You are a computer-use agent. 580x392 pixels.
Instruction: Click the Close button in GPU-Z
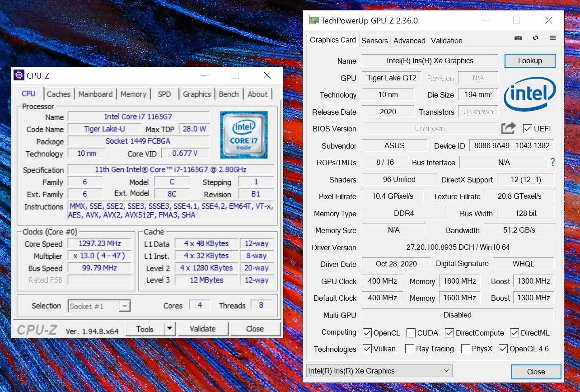pyautogui.click(x=536, y=372)
